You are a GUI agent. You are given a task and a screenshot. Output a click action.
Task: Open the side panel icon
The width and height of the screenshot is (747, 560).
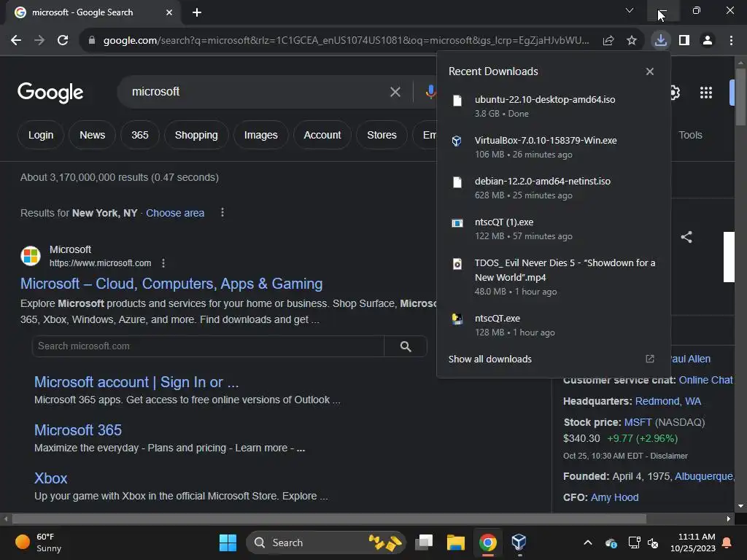(684, 41)
